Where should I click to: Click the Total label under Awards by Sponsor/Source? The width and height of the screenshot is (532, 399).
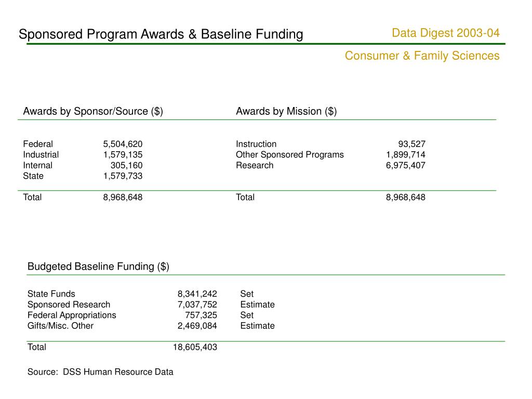pos(32,197)
